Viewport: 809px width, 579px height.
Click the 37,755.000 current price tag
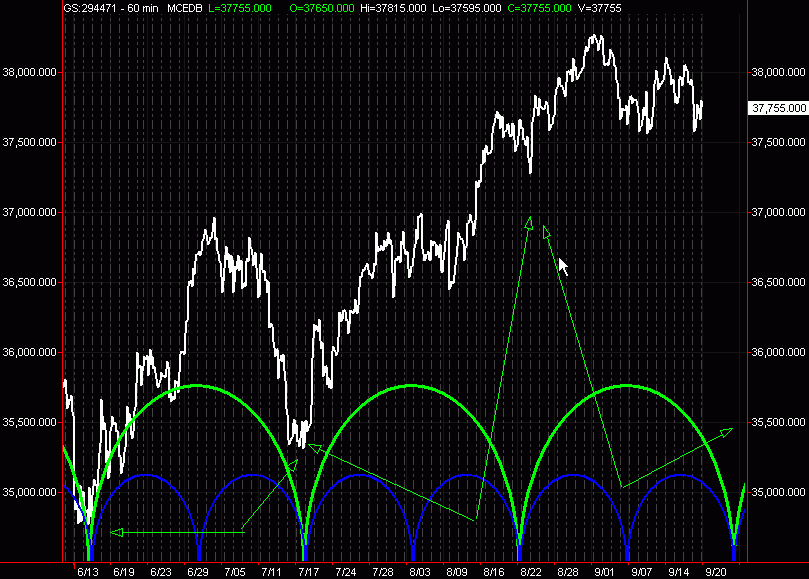pos(777,108)
